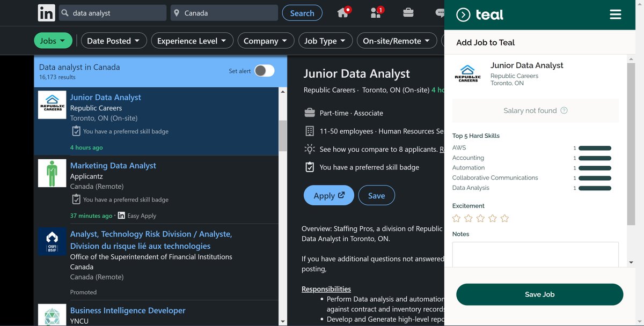Click the 37 minutes ago timestamp

[x=91, y=216]
